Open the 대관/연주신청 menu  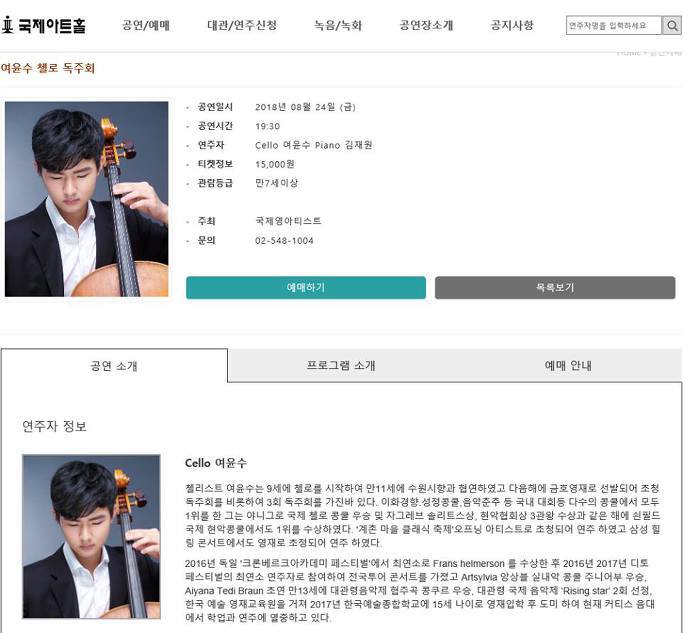coord(242,25)
